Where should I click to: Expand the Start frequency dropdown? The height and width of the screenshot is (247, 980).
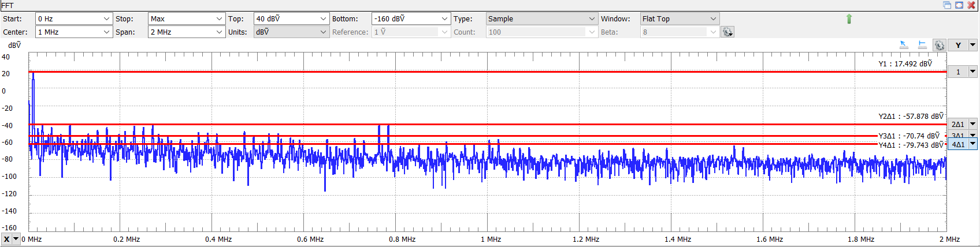click(x=106, y=19)
